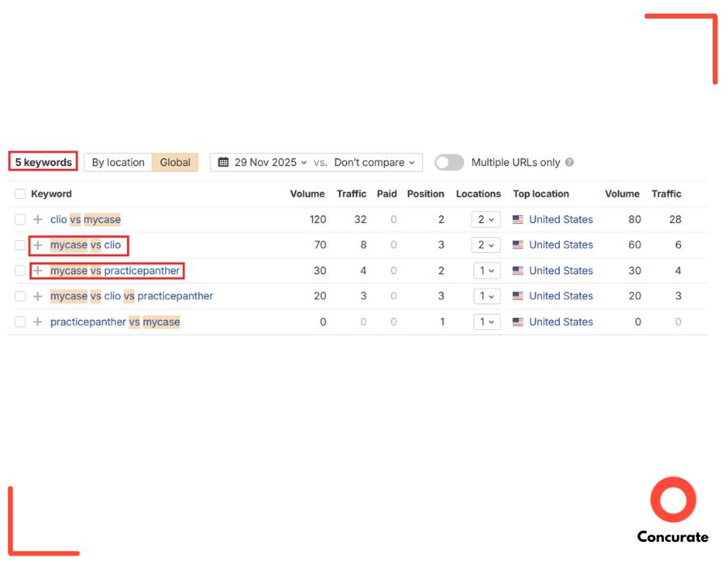Click the plus icon beside 'mycase vs clio'
Viewport: 728px width, 566px height.
coord(37,245)
